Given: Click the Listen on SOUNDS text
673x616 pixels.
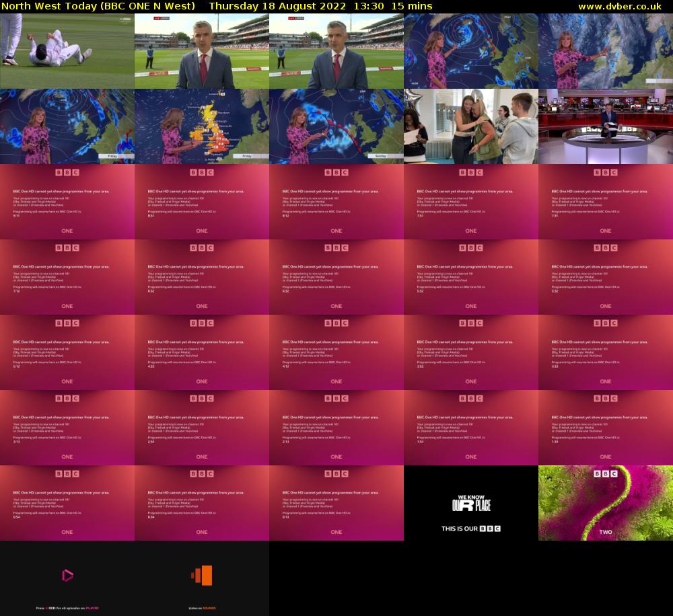Looking at the screenshot, I should (x=202, y=609).
